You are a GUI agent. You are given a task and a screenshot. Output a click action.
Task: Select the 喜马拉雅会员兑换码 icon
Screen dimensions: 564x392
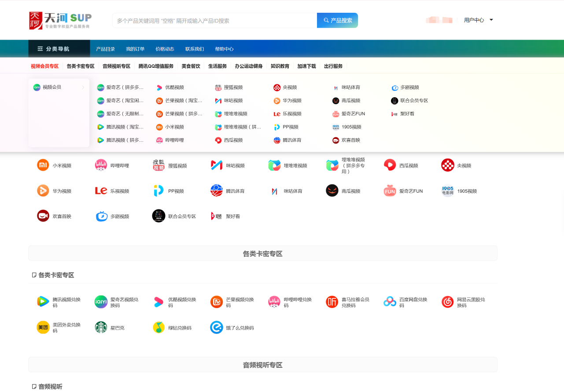(332, 301)
